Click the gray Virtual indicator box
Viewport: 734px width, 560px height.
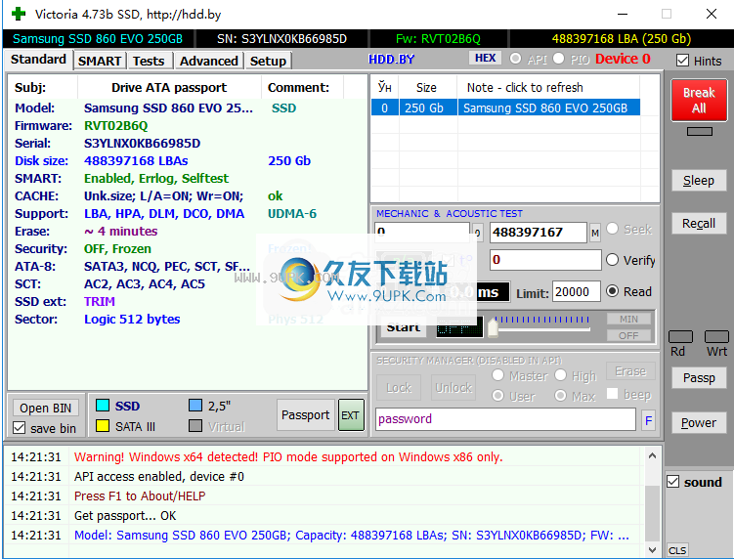click(195, 425)
